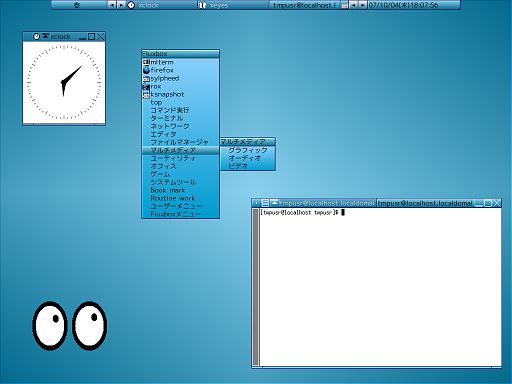Click highlighted マルチメディア entry in main menu
The width and height of the screenshot is (512, 384).
(180, 150)
